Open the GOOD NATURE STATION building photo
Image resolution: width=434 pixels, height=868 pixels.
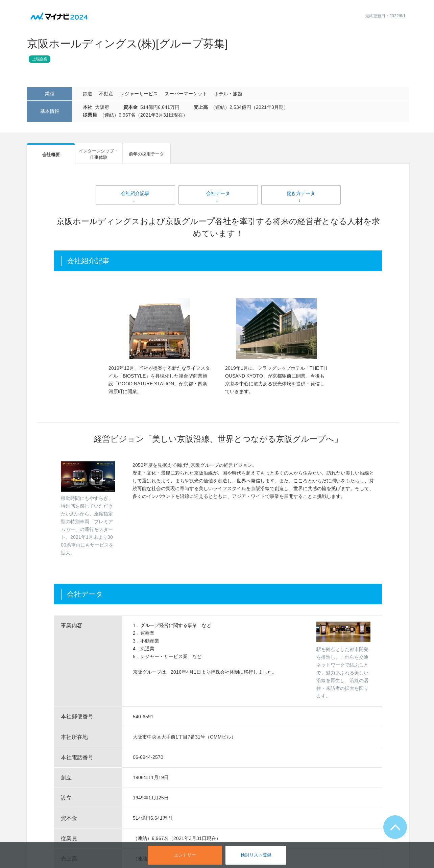160,328
